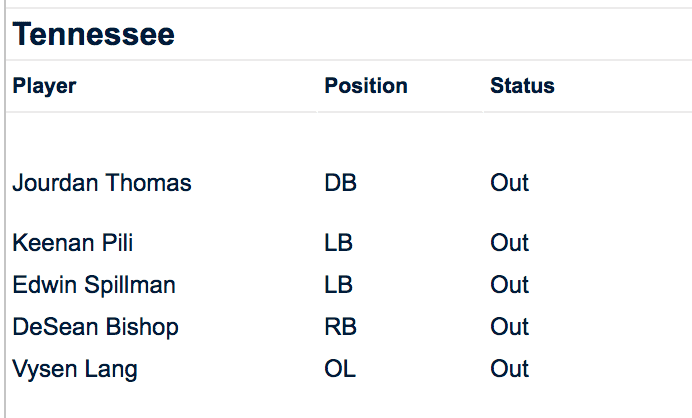The height and width of the screenshot is (418, 692).
Task: Select Edwin Spillman in the player list
Action: coord(94,285)
